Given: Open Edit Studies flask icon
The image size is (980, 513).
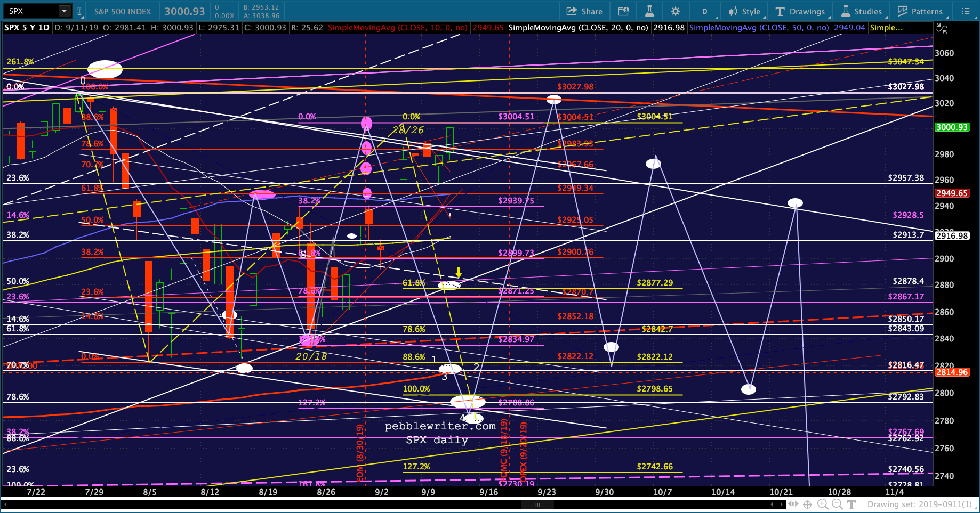Looking at the screenshot, I should pyautogui.click(x=649, y=11).
